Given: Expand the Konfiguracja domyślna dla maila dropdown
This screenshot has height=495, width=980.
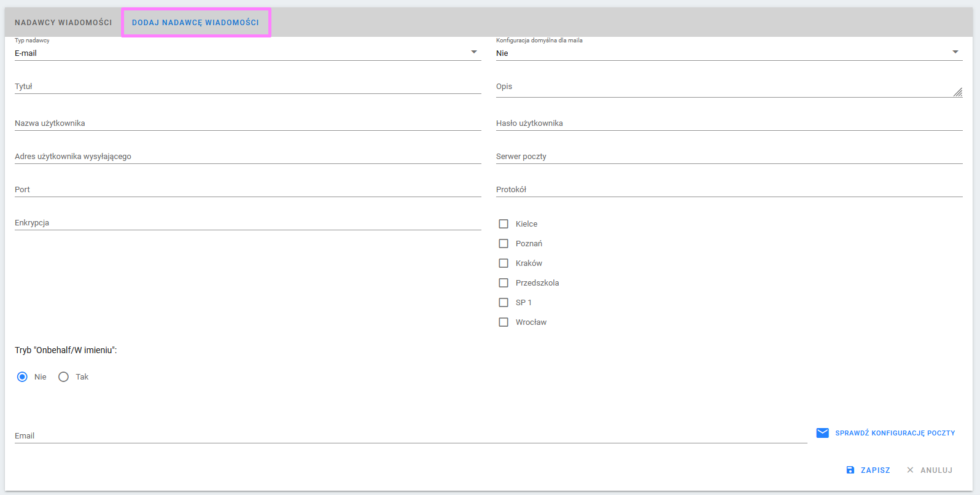Looking at the screenshot, I should 728,53.
